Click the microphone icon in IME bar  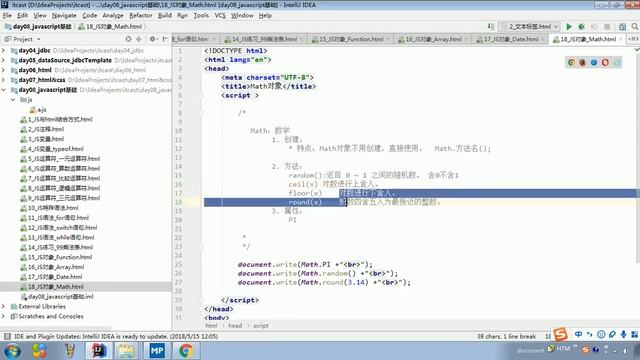[623, 334]
